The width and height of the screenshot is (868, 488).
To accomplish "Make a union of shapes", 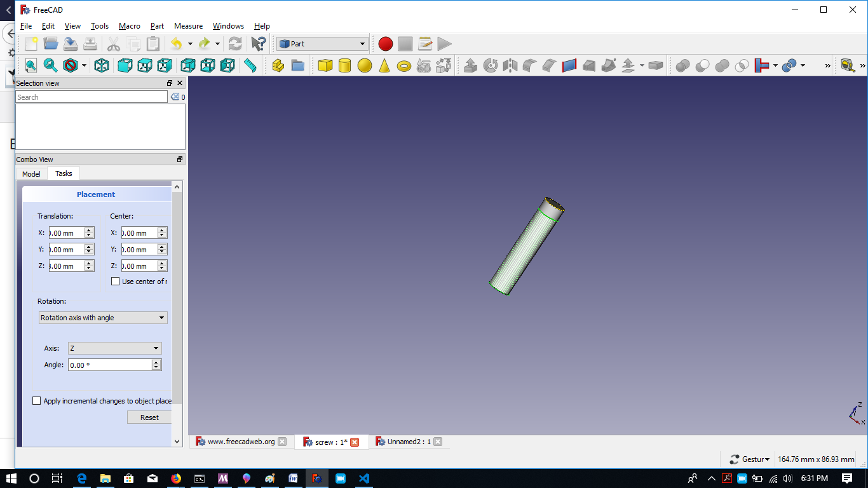I will tap(722, 65).
